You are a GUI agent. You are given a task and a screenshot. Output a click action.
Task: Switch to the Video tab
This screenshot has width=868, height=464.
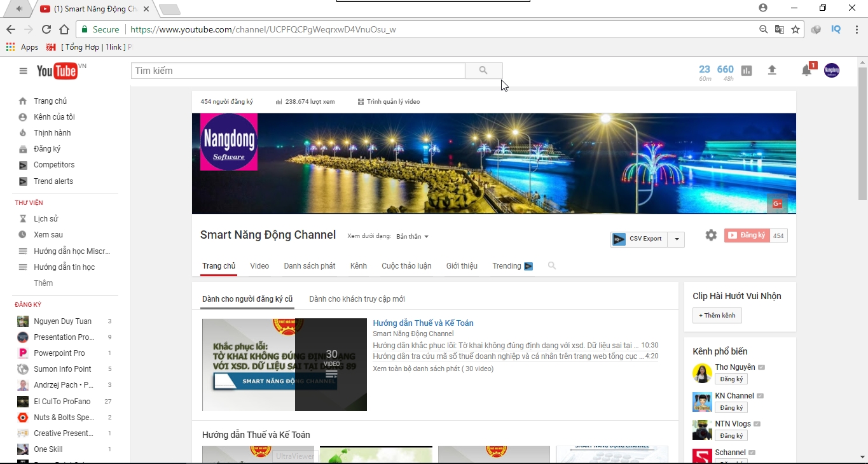click(259, 266)
